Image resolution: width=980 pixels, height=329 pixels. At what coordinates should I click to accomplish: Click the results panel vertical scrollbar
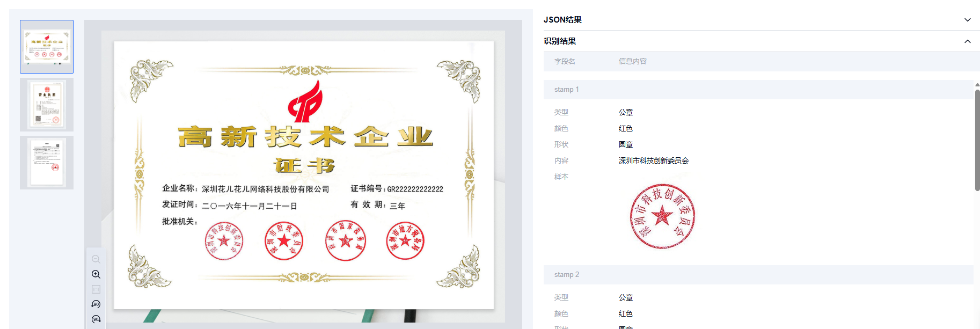(977, 140)
